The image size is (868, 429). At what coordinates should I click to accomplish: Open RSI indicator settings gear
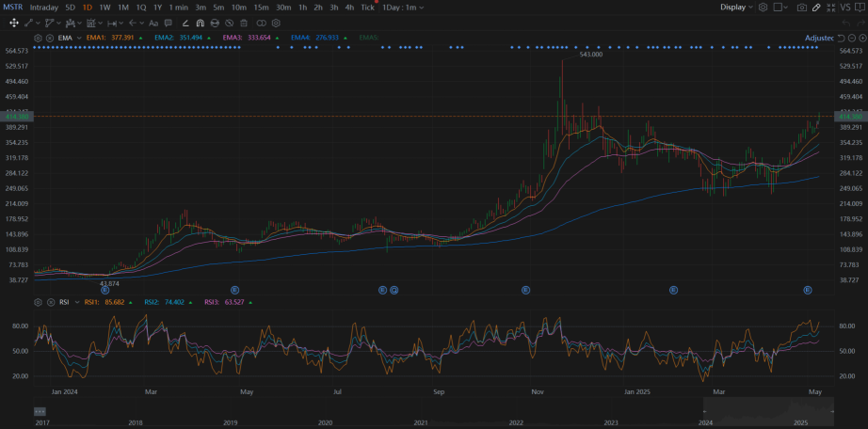click(38, 302)
